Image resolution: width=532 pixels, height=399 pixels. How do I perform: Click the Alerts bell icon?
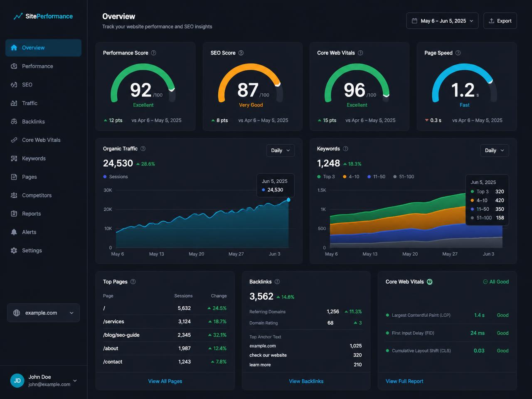14,232
